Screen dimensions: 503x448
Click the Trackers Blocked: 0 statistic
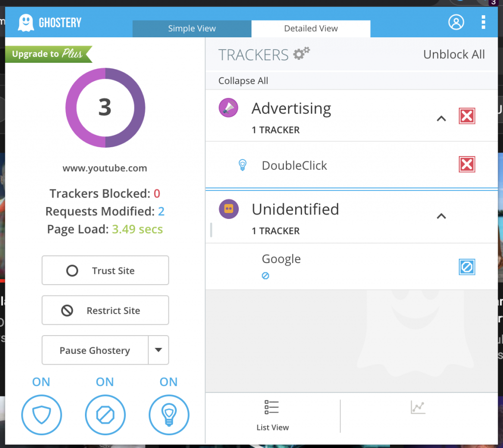click(x=105, y=193)
